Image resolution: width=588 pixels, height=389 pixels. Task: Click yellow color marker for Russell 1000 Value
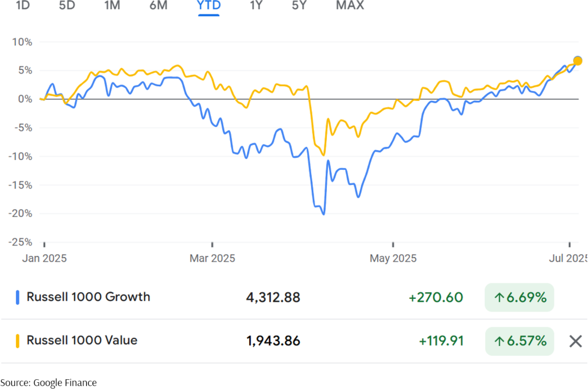[x=18, y=341]
